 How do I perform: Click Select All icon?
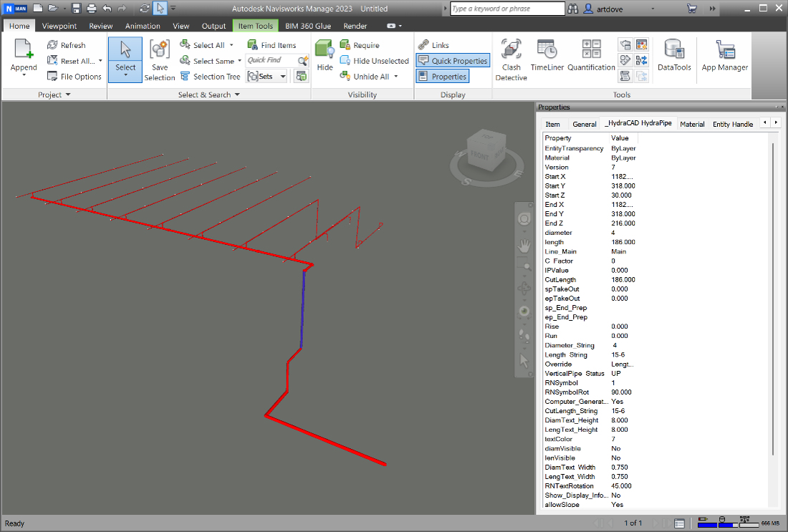pyautogui.click(x=185, y=44)
